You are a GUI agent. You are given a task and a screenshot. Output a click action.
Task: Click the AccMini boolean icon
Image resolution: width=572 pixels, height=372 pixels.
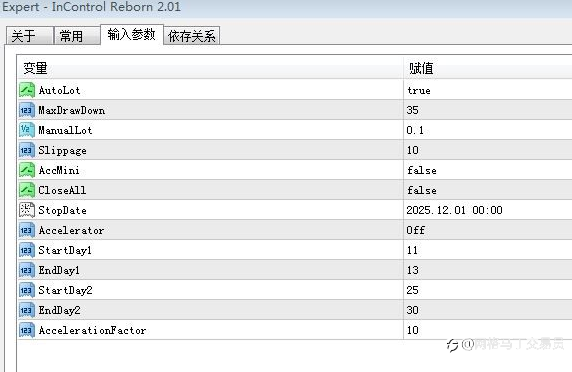point(27,170)
